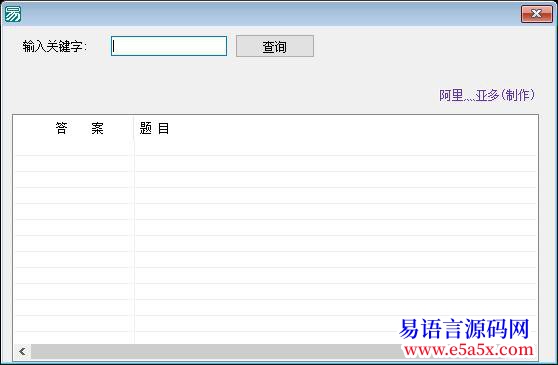Click the 输入关键字 label
The image size is (558, 365).
54,46
